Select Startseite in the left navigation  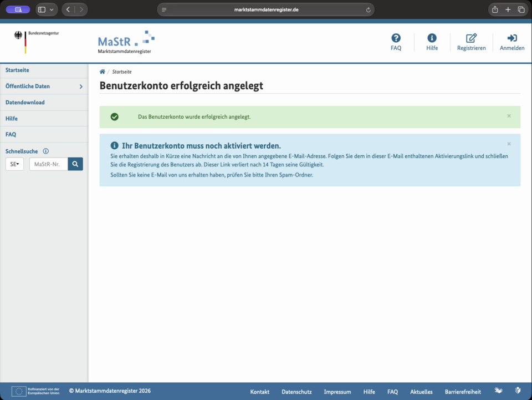click(x=44, y=70)
